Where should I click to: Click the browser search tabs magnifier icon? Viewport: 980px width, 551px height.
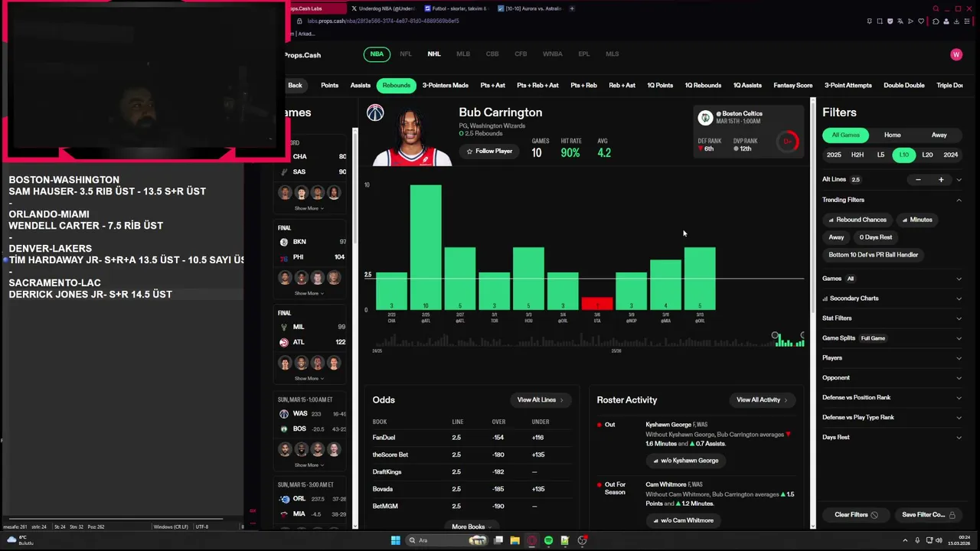936,8
